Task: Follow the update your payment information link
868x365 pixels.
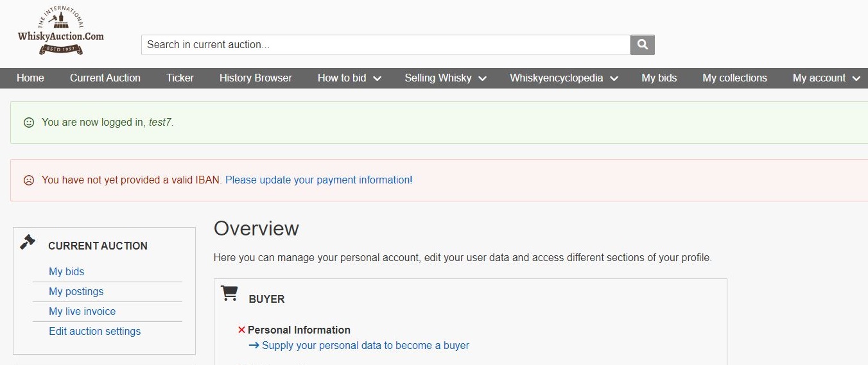Action: tap(318, 180)
